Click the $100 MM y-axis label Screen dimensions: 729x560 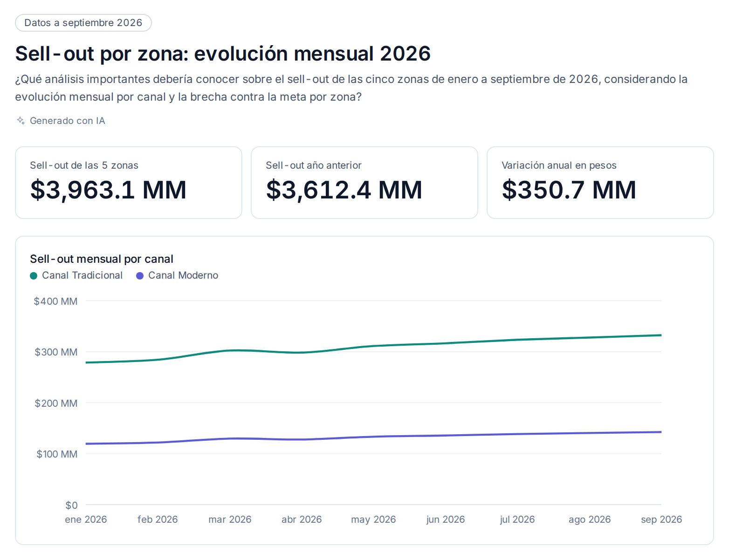pos(57,454)
